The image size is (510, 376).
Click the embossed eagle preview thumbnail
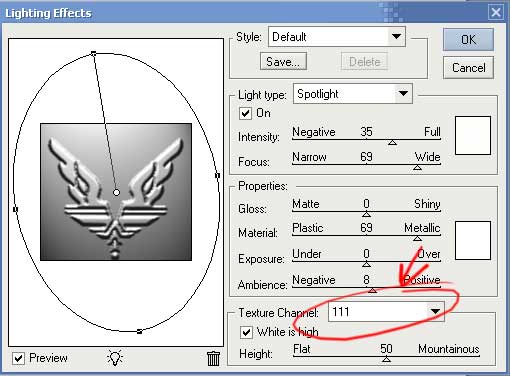click(x=116, y=192)
